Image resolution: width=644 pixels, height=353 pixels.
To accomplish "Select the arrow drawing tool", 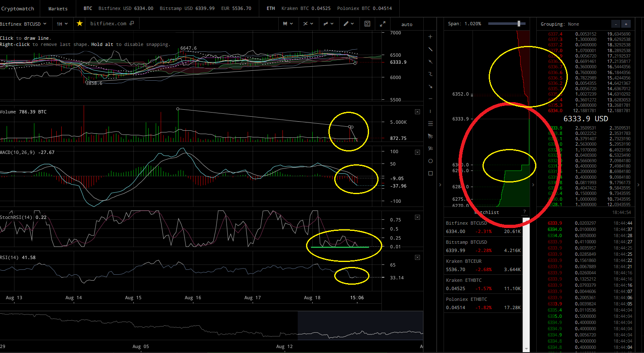I will tap(430, 86).
